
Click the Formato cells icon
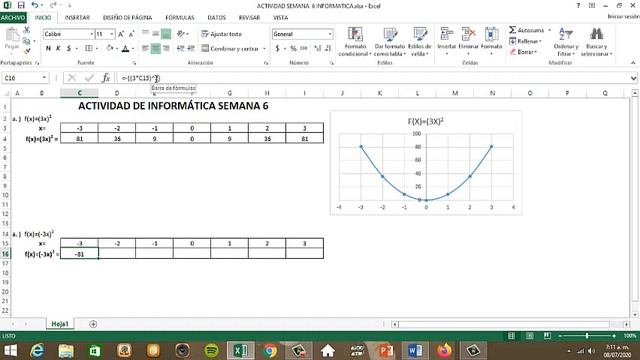(x=491, y=34)
